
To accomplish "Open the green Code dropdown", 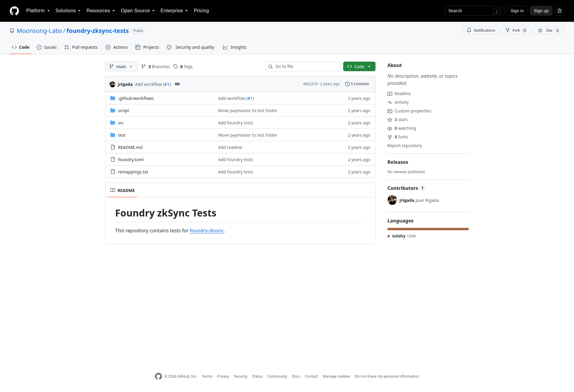I will coord(359,66).
